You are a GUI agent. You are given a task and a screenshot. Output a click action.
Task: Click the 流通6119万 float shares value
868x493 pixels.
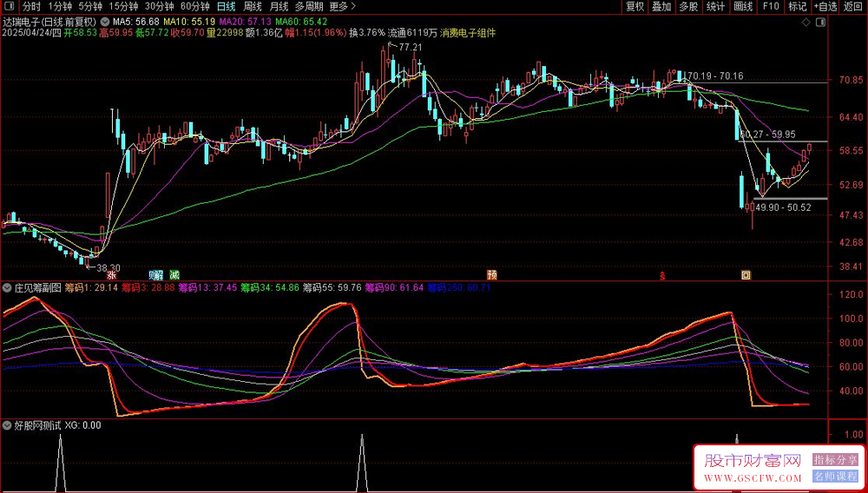pos(413,33)
